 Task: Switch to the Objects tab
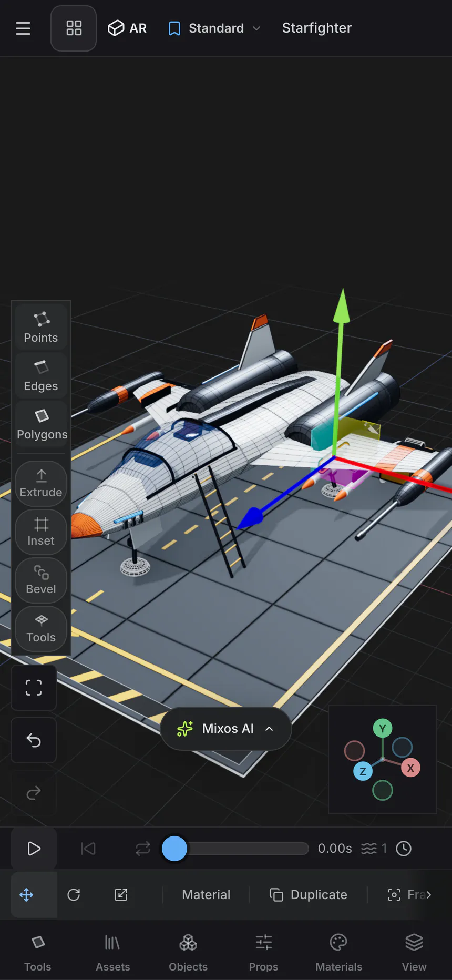(188, 953)
